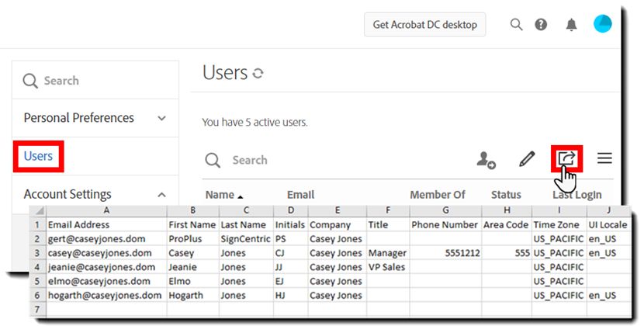The height and width of the screenshot is (326, 644).
Task: Click the add user icon
Action: (x=486, y=160)
